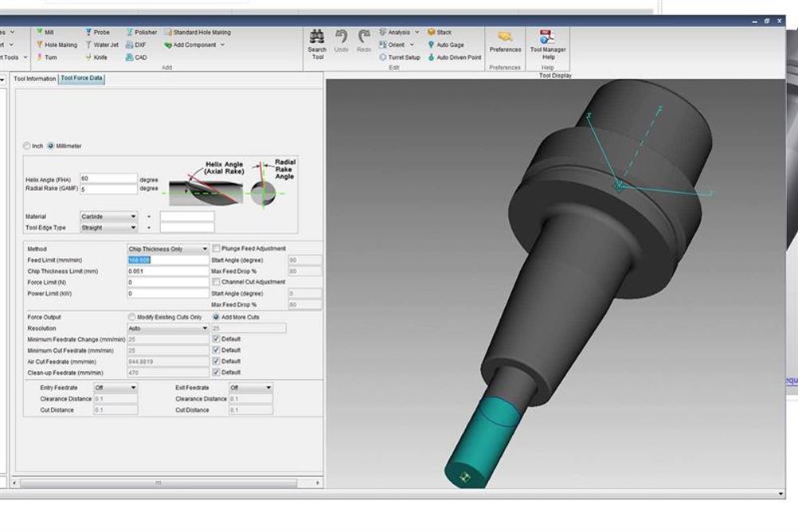Image resolution: width=798 pixels, height=532 pixels.
Task: Click the helix angle illustration
Action: tap(205, 186)
